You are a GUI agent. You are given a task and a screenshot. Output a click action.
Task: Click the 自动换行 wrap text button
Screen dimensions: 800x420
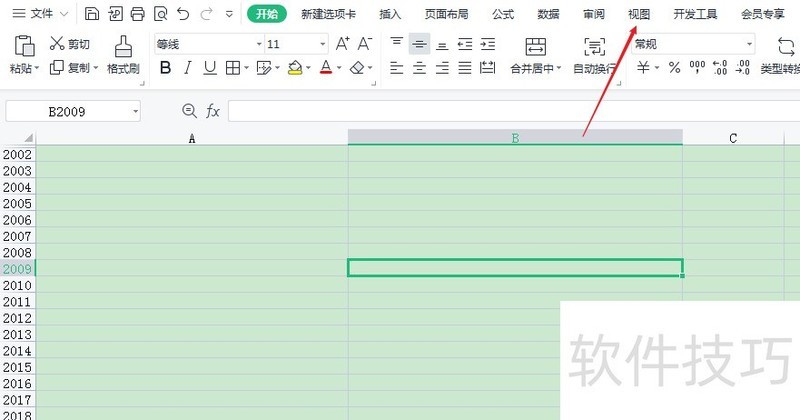coord(594,55)
